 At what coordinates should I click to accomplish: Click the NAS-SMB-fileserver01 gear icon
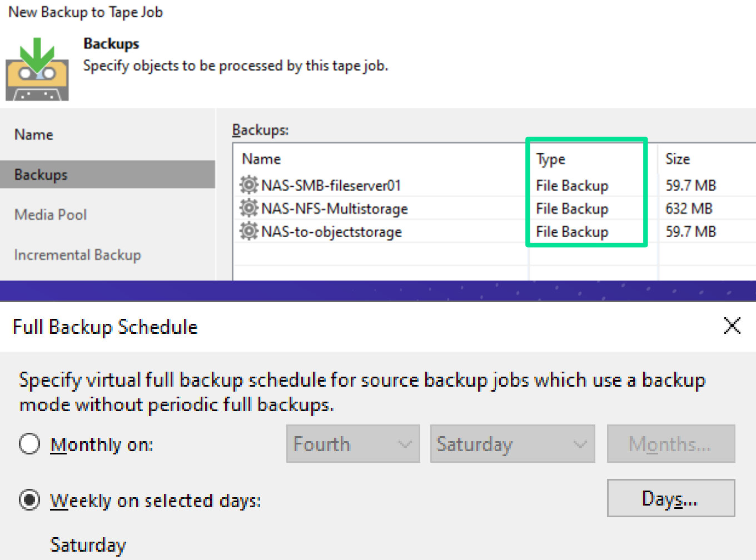click(x=248, y=185)
